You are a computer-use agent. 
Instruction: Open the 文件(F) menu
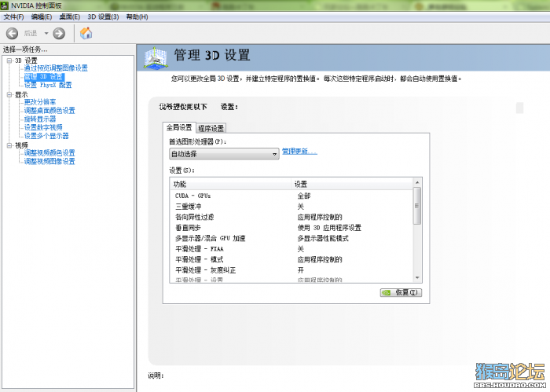13,16
